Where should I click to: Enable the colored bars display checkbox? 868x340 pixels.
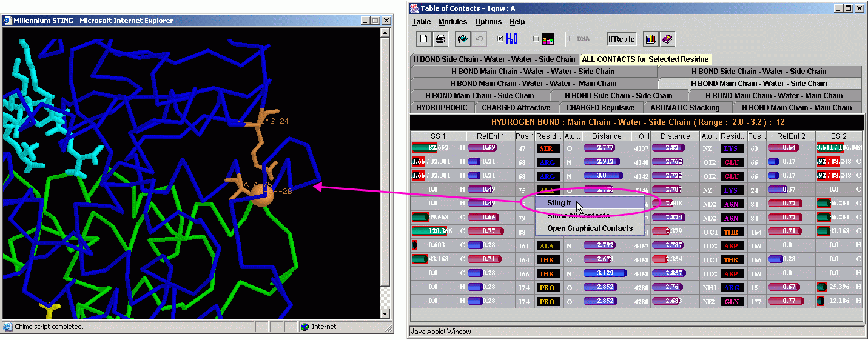536,39
